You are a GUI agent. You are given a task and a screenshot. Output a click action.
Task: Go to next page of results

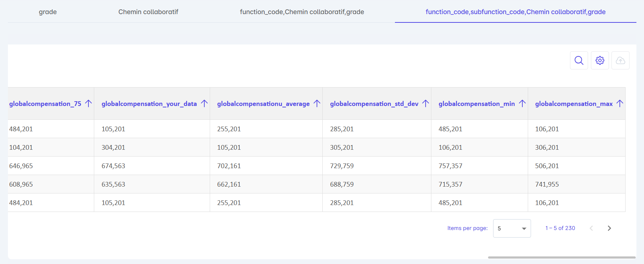[x=609, y=228]
